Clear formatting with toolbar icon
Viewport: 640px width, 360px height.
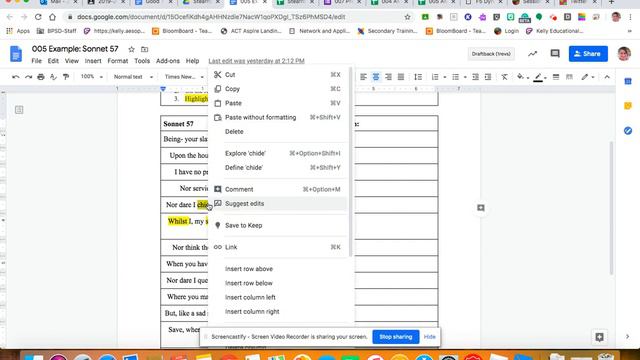[x=504, y=77]
